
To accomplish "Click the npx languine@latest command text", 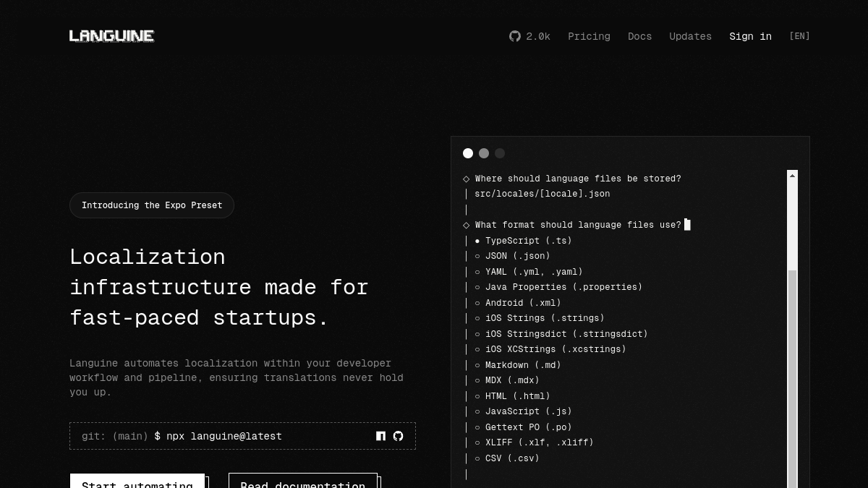I will tap(224, 436).
